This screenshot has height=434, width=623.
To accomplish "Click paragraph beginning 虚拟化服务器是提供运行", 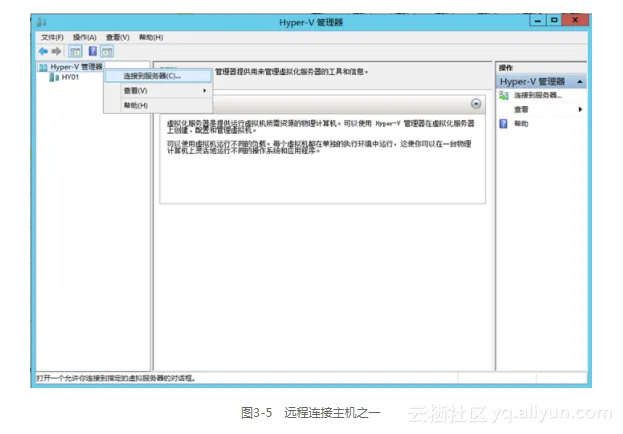I will pyautogui.click(x=320, y=126).
